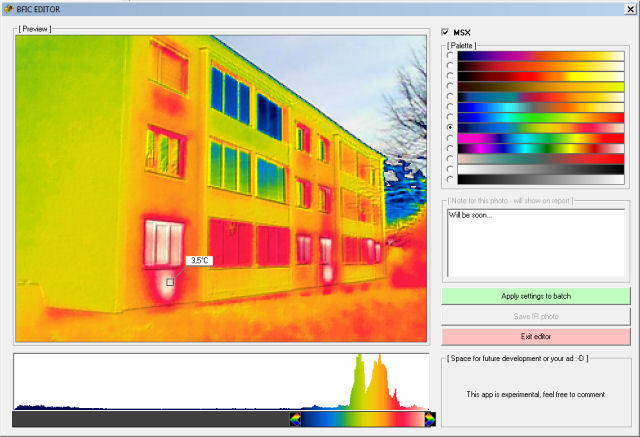Click the thermal building preview image

(221, 189)
